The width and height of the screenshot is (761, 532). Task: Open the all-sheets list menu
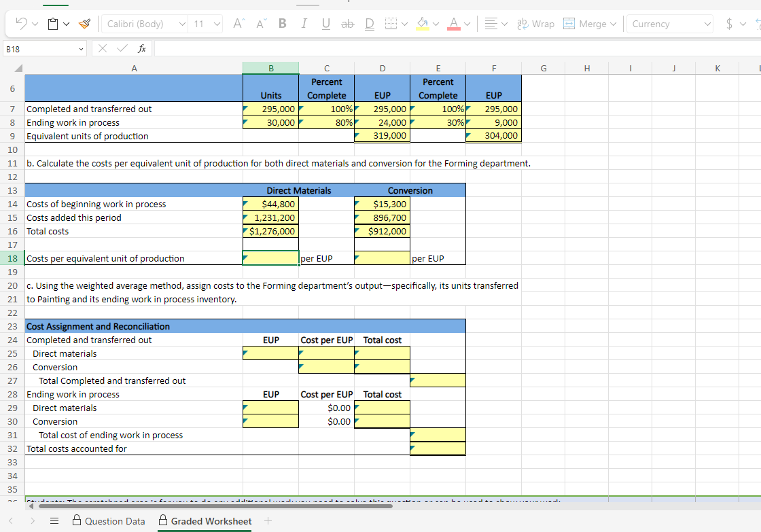(x=55, y=520)
